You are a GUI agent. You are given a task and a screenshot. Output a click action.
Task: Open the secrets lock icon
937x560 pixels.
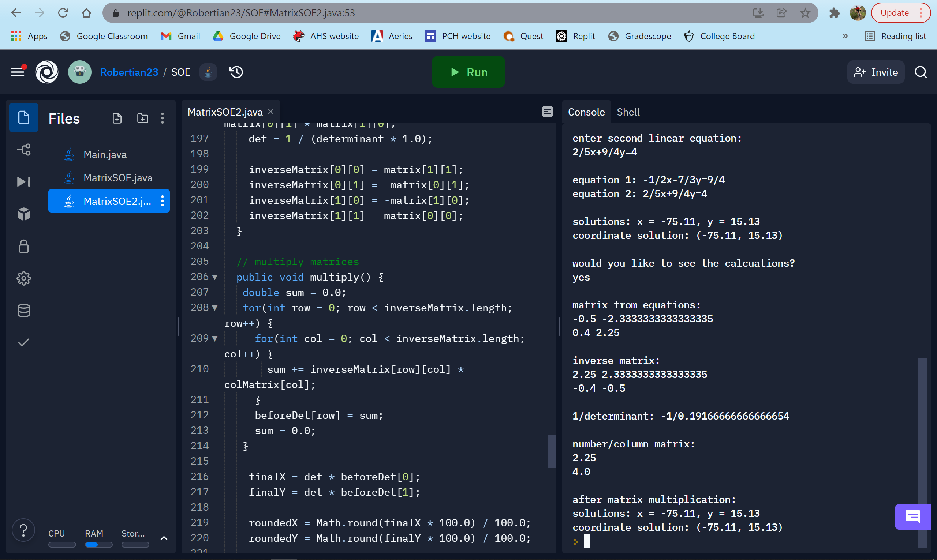(23, 247)
